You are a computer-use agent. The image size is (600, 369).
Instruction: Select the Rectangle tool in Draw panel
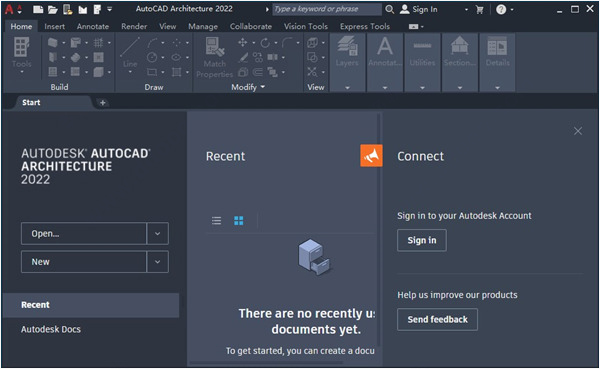click(152, 72)
